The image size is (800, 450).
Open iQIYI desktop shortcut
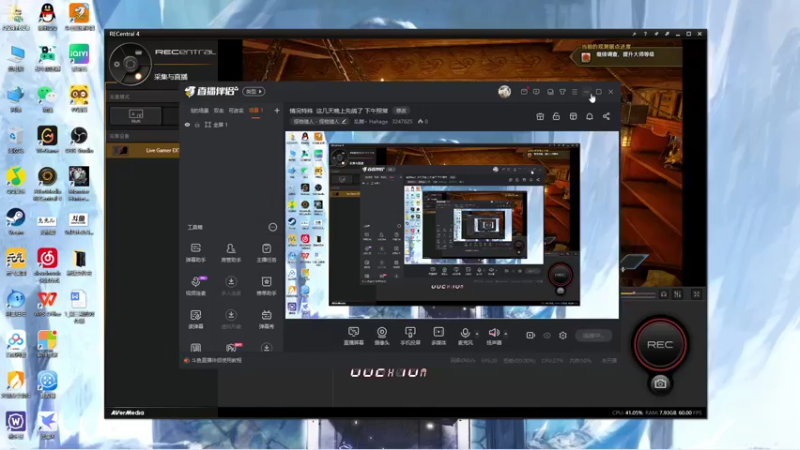point(79,58)
